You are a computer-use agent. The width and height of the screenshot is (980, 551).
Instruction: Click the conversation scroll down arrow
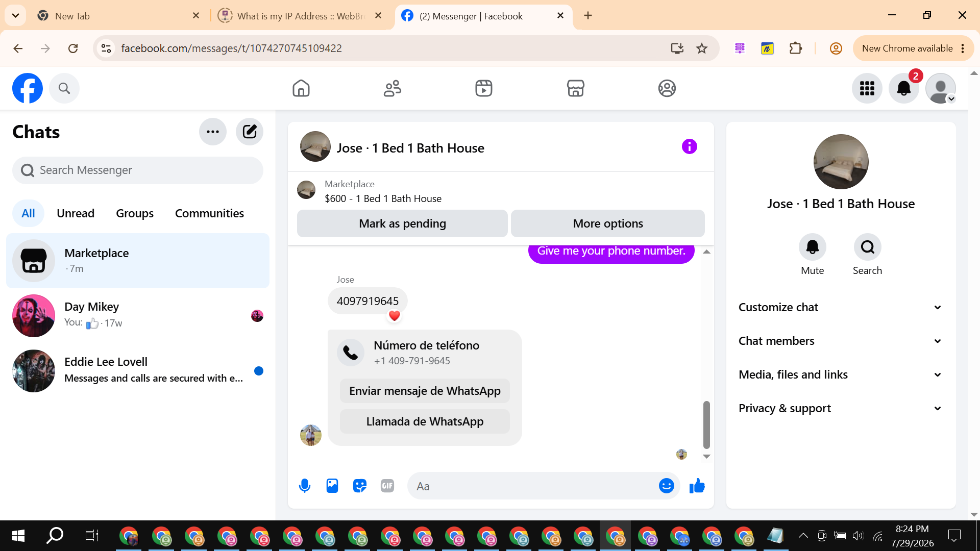coord(706,457)
